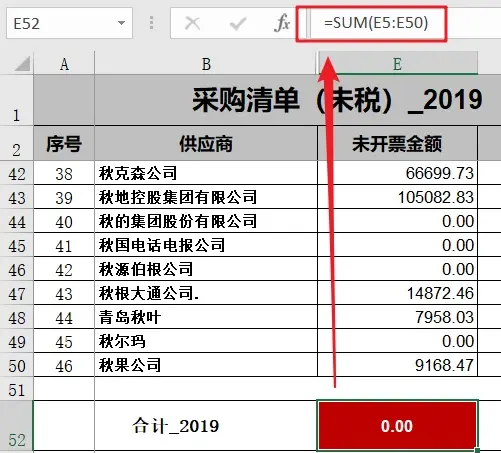Click the 合计_2019 total label cell

pos(206,426)
